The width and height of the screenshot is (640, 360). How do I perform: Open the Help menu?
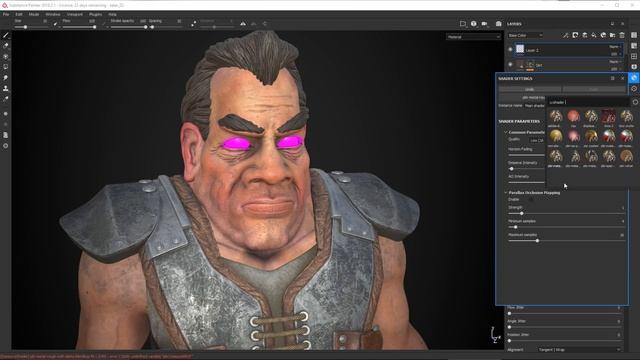point(112,14)
